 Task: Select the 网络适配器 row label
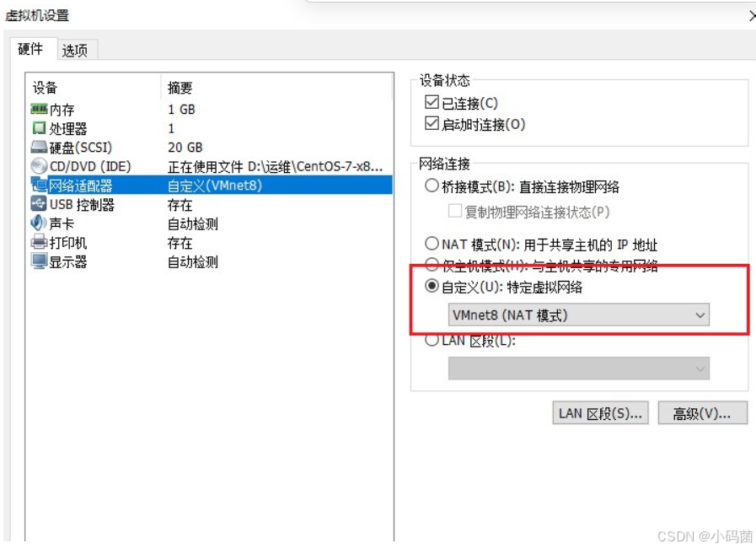tap(81, 186)
